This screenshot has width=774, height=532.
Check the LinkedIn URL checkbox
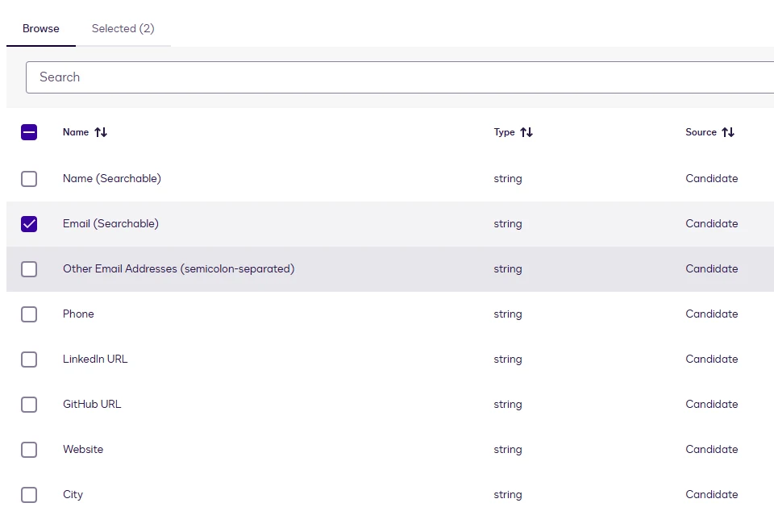click(29, 360)
